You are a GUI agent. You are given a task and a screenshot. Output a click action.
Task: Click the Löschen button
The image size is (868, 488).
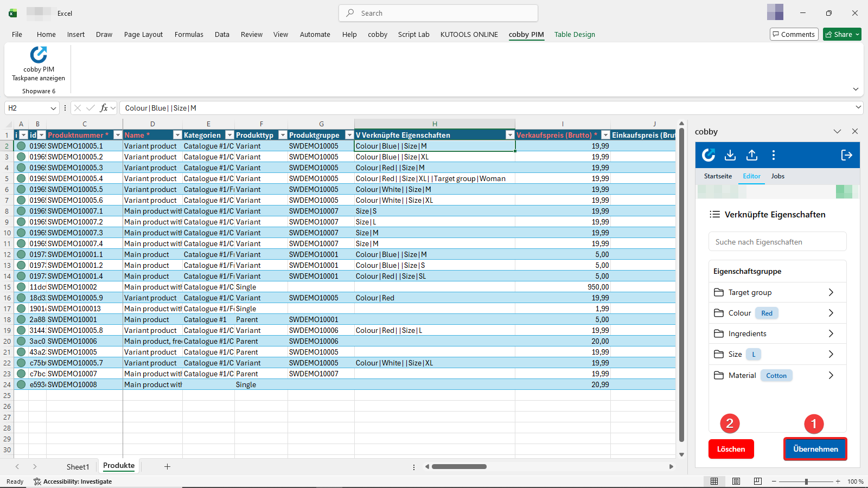click(730, 448)
